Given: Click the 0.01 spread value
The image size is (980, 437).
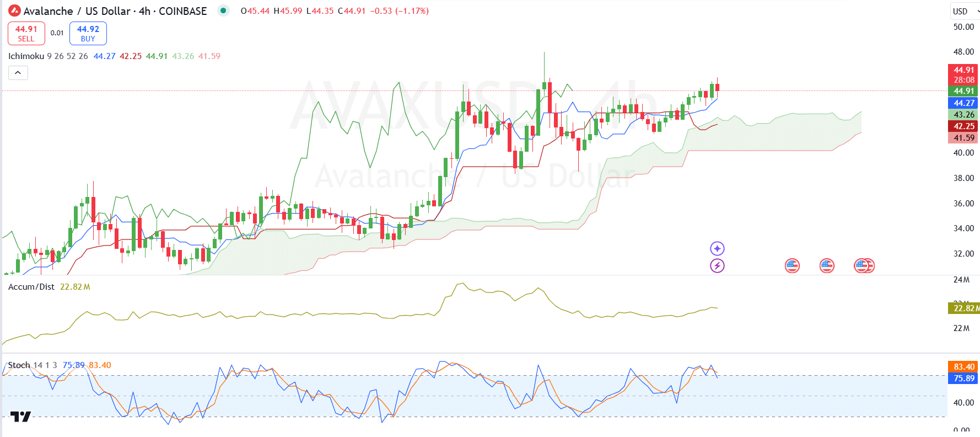Looking at the screenshot, I should (57, 33).
